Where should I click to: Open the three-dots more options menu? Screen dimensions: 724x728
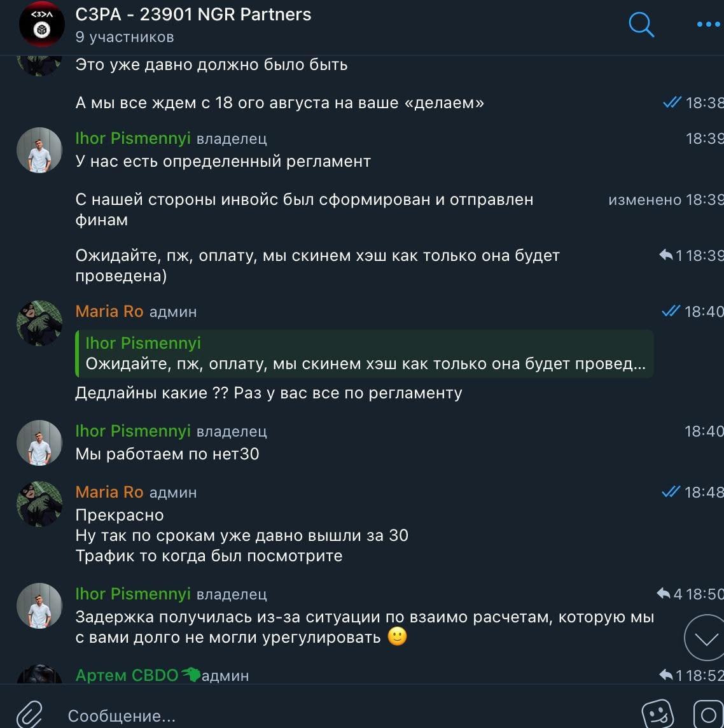708,25
